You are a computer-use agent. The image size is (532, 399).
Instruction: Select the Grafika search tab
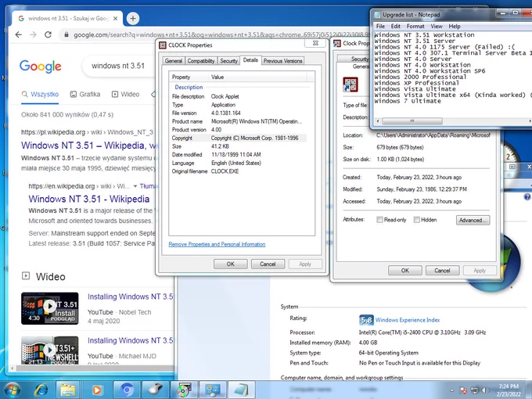[85, 95]
